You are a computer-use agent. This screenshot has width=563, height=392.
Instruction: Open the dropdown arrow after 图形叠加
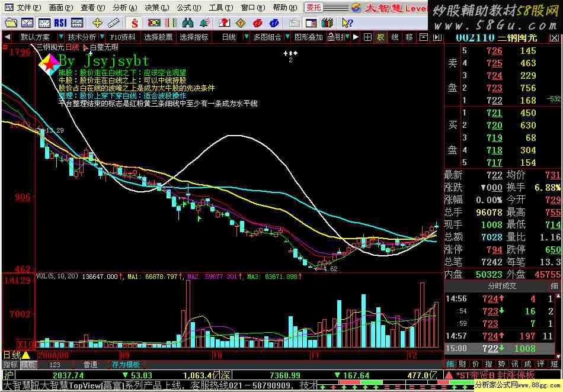347,37
